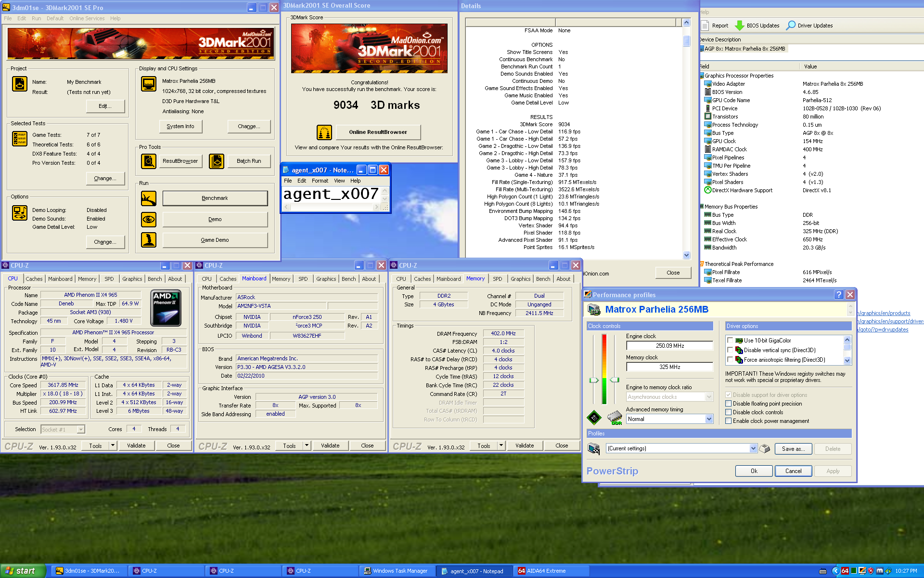Open the Run menu in 3DMark2001
The height and width of the screenshot is (578, 924).
click(x=36, y=18)
